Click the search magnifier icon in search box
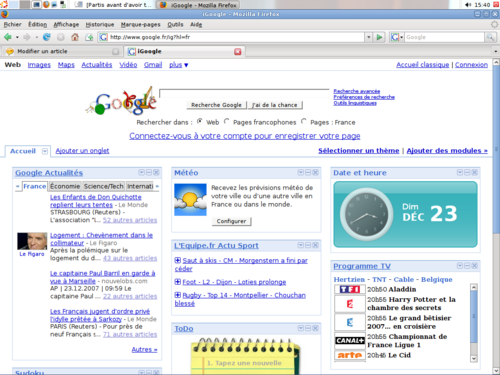Viewport: 500px width, 375px height. click(x=490, y=37)
